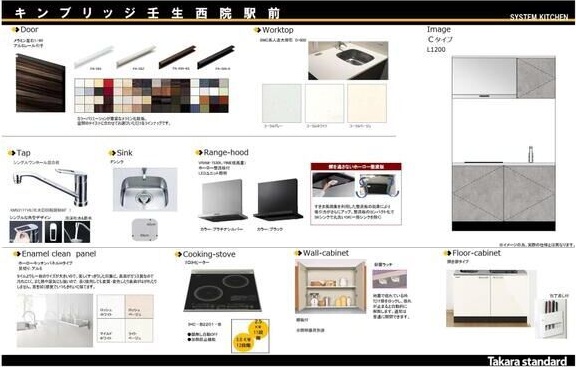Image resolution: width=576 pixels, height=367 pixels.
Task: Click the chrome single-lever tap image
Action: 51,187
